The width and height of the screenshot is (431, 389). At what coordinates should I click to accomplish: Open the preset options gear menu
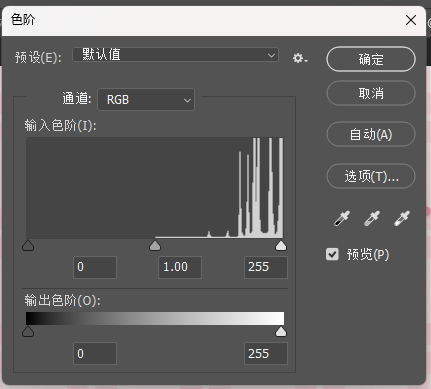(x=300, y=58)
